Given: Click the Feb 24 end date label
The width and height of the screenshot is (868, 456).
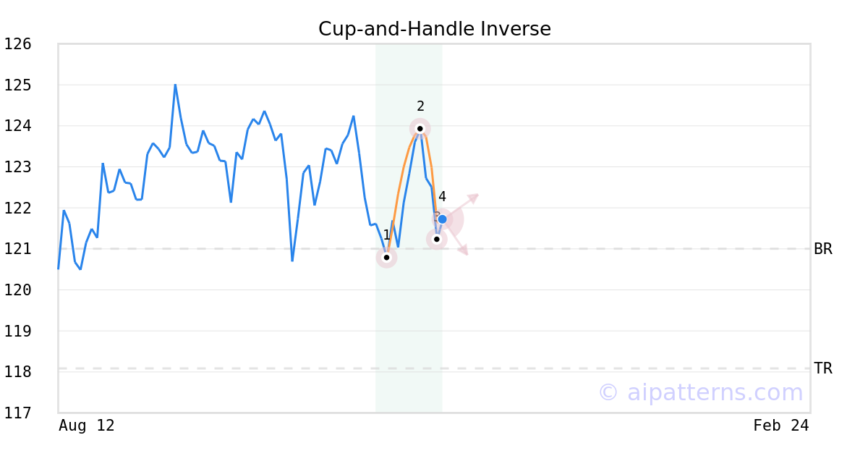Looking at the screenshot, I should (x=780, y=426).
